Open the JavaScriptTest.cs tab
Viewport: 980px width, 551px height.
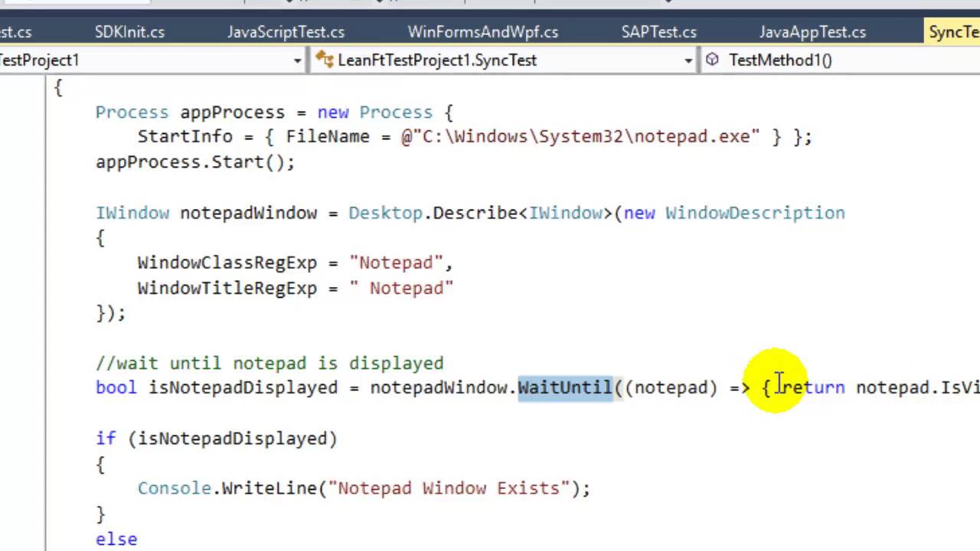pyautogui.click(x=286, y=32)
